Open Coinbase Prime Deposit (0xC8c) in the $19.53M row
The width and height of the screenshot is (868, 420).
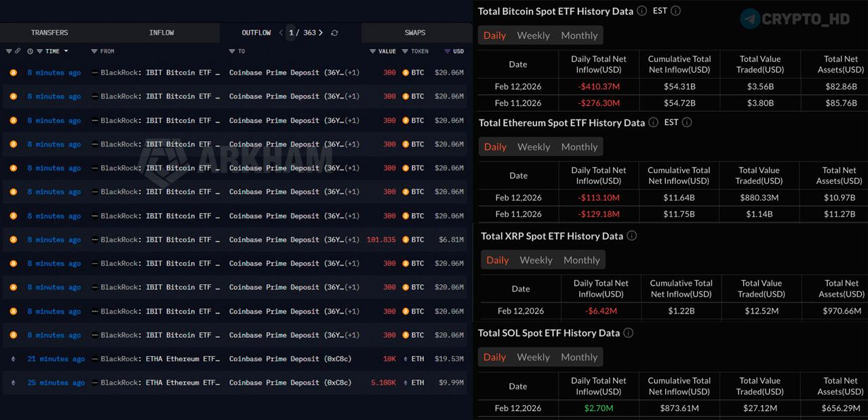point(290,359)
